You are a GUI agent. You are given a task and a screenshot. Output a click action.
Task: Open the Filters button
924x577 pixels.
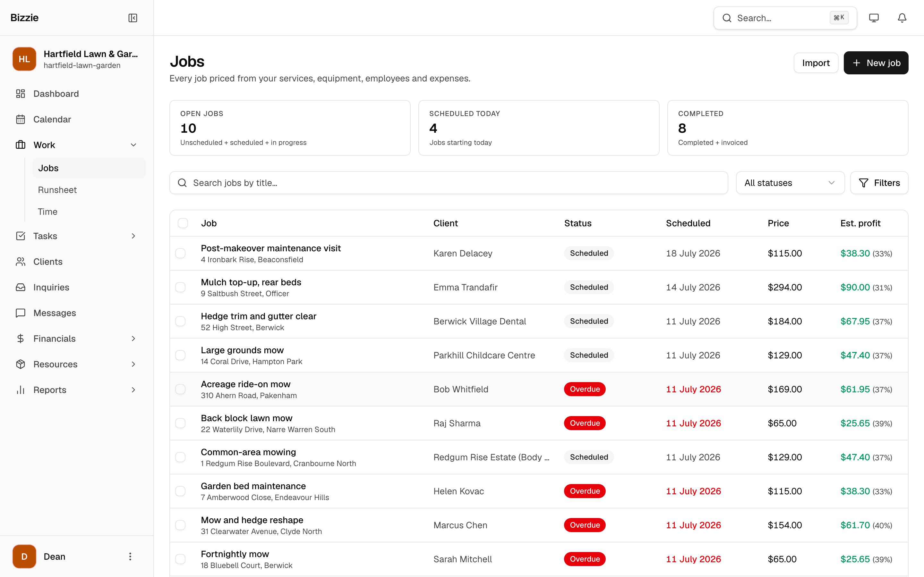coord(879,183)
